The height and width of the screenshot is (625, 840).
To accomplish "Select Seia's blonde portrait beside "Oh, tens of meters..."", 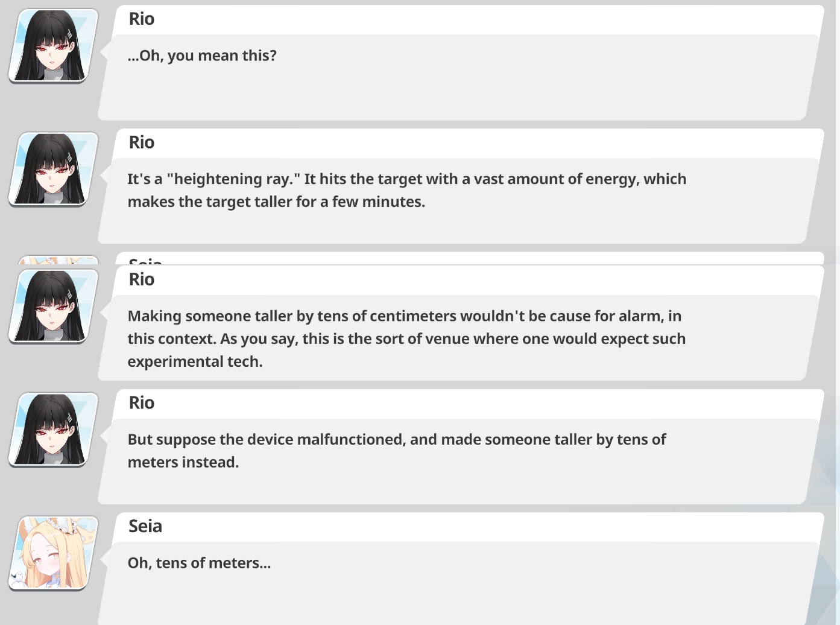I will 53,553.
